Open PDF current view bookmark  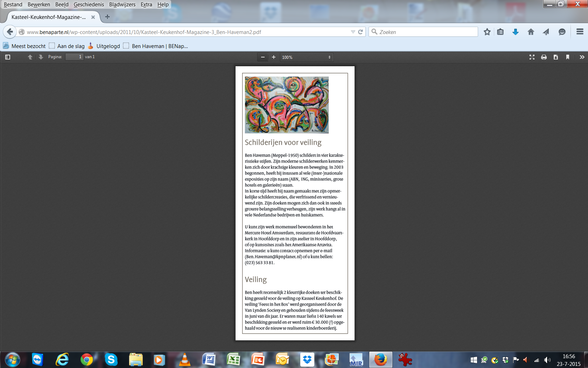click(x=568, y=57)
